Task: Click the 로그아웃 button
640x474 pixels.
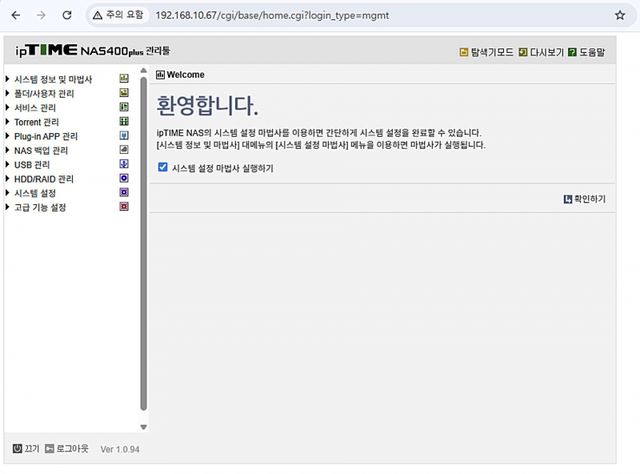Action: (66, 449)
